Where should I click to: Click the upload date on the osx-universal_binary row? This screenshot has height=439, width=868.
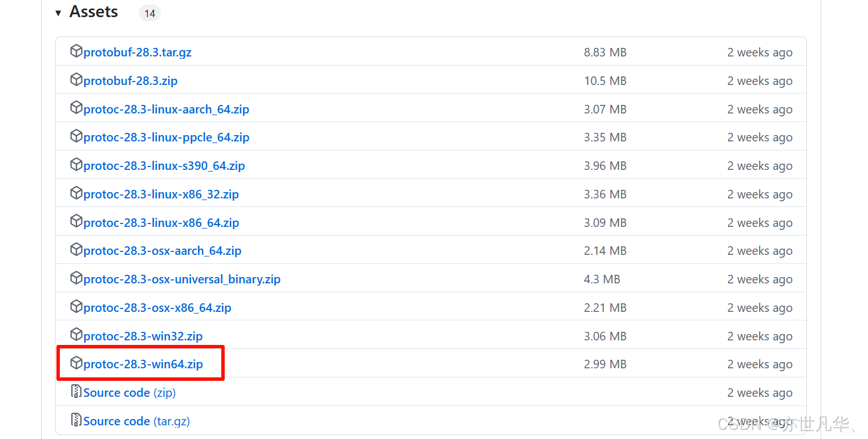760,279
